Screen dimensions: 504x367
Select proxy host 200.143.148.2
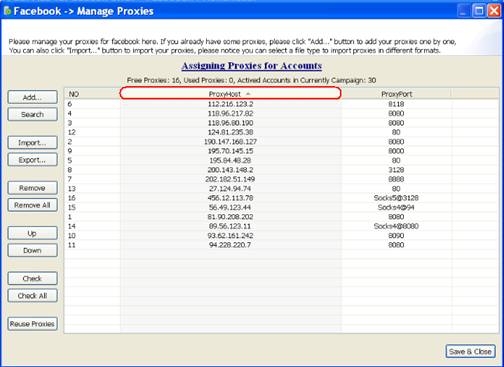(x=230, y=170)
